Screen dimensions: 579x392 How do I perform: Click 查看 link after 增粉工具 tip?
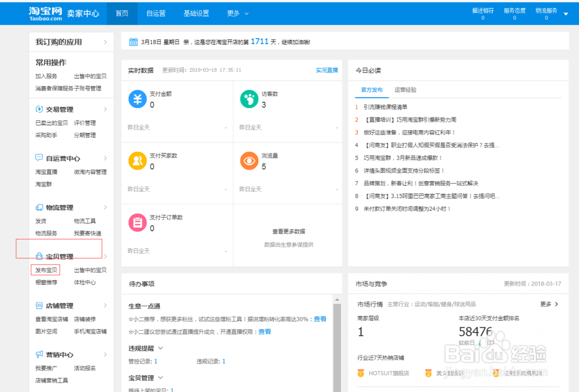pos(320,319)
